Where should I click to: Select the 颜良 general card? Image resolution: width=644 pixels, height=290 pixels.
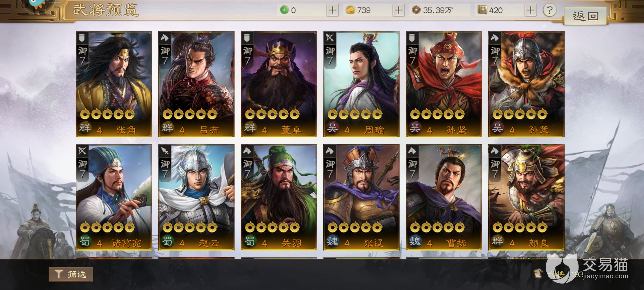[x=526, y=197]
